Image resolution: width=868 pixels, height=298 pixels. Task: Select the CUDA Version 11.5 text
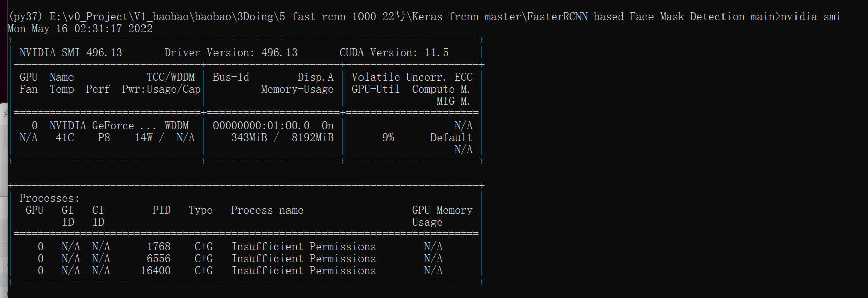point(394,53)
